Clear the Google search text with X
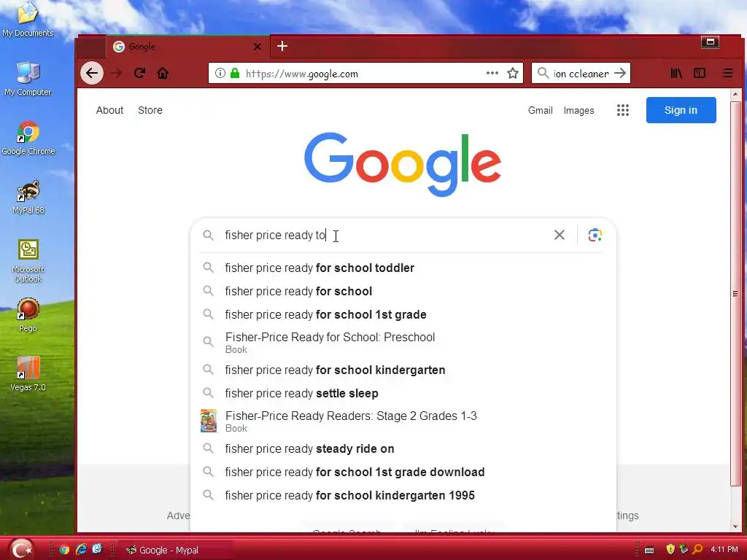 (560, 235)
